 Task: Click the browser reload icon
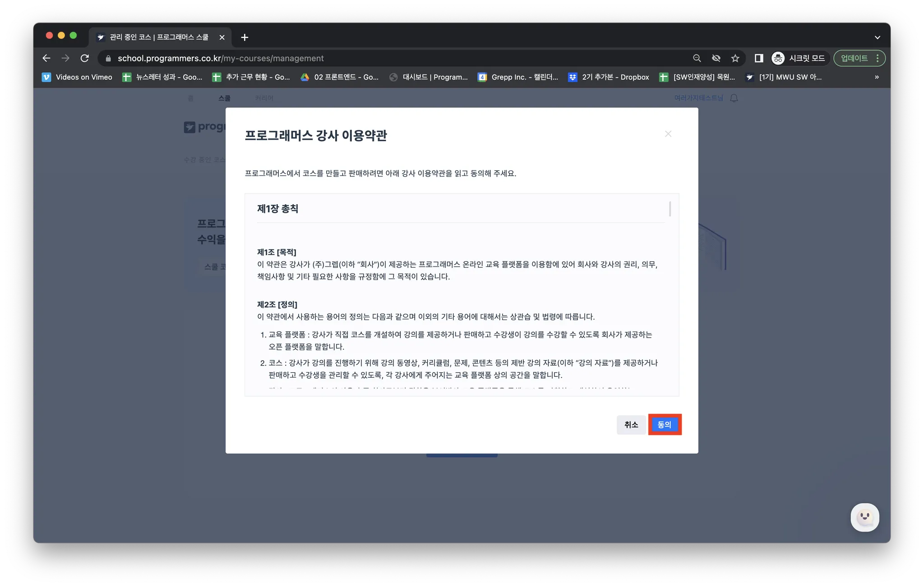[84, 58]
